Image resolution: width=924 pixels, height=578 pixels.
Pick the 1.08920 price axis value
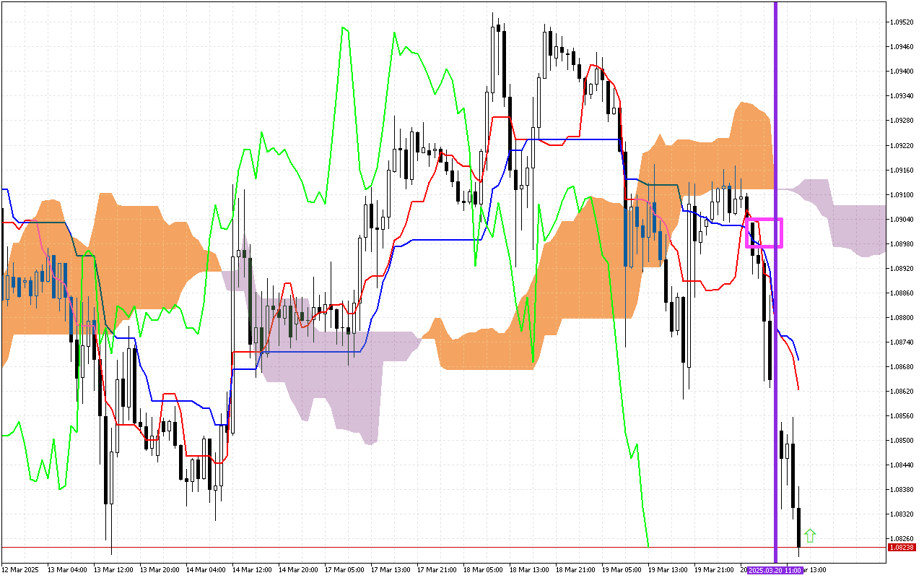[903, 268]
